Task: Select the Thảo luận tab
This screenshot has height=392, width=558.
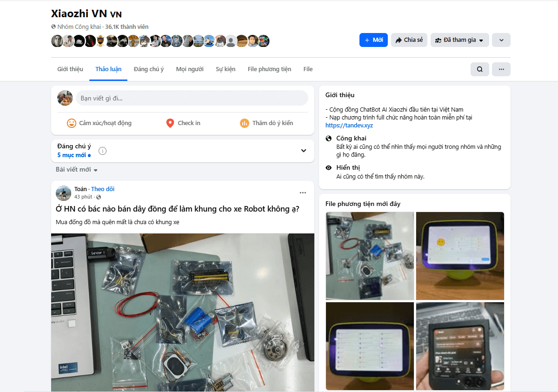Action: tap(108, 69)
